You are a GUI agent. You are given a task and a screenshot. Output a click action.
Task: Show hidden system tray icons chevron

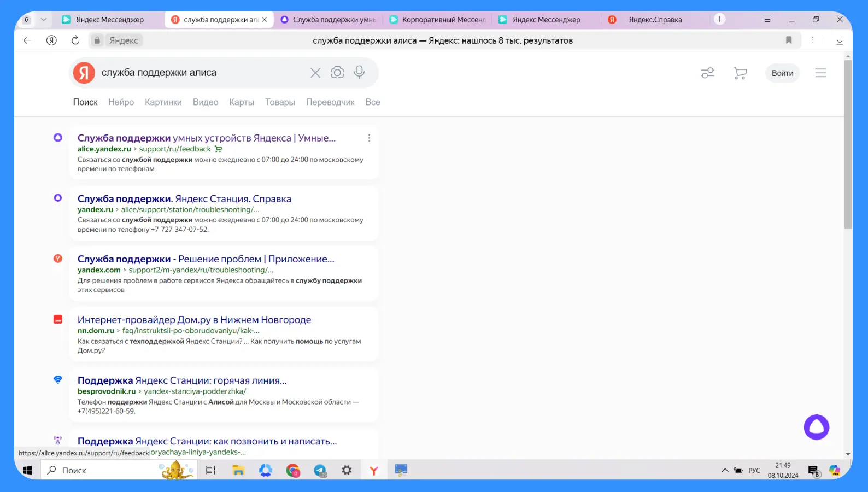click(x=725, y=470)
